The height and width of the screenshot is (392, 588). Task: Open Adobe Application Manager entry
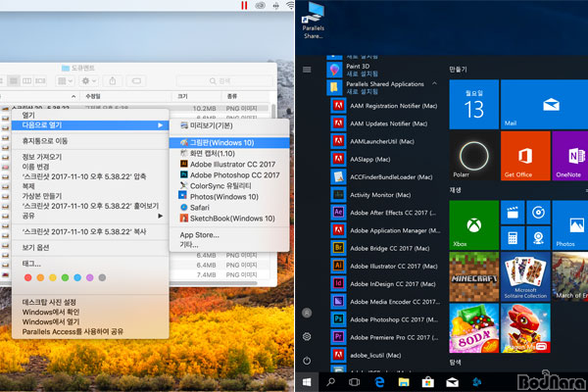tap(385, 230)
